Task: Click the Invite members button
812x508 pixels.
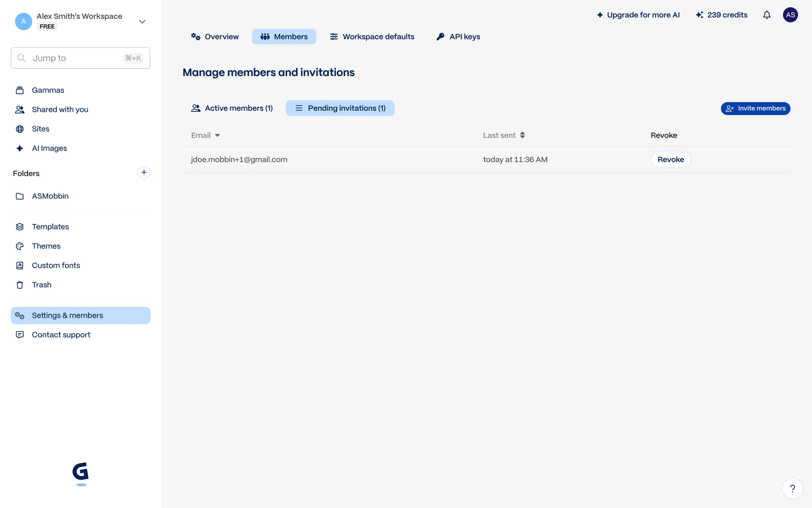Action: (x=755, y=108)
